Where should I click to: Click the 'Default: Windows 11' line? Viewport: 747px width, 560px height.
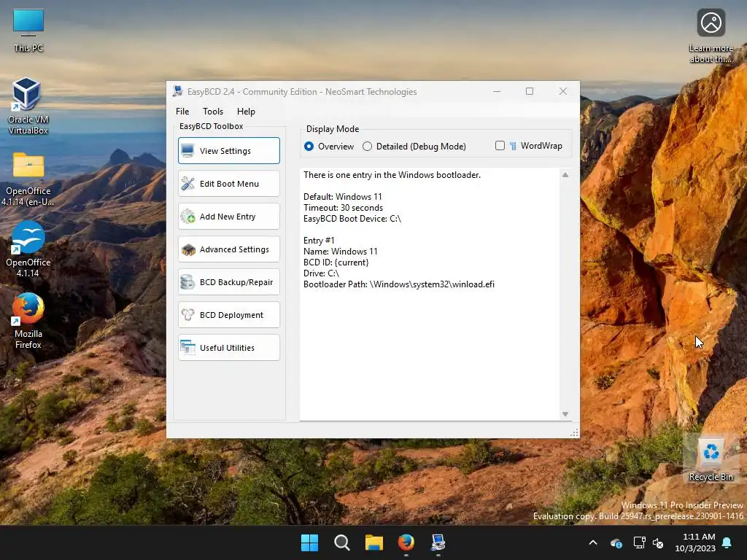pyautogui.click(x=343, y=197)
